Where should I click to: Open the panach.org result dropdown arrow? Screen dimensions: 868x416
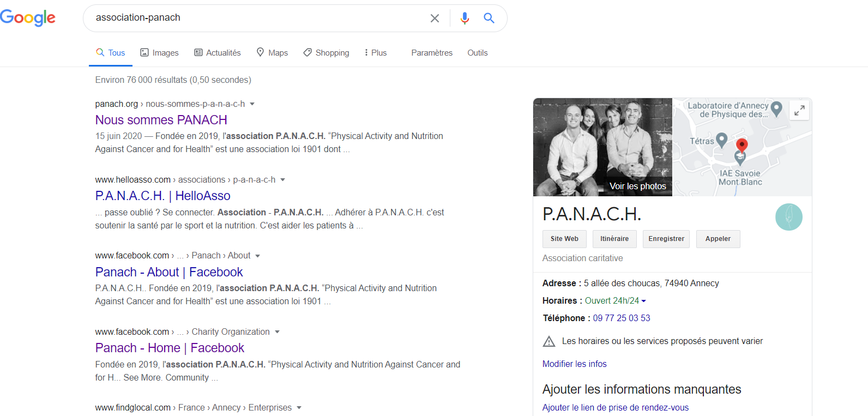point(252,104)
